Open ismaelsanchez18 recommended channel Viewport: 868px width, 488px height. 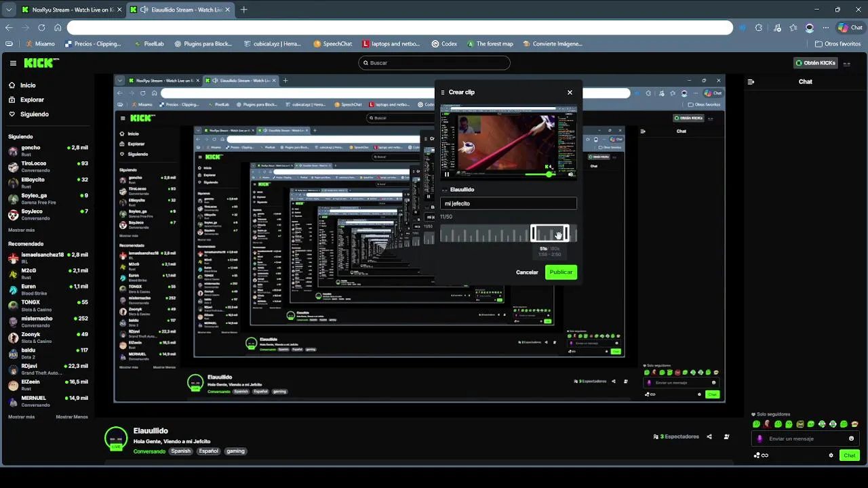coord(47,258)
